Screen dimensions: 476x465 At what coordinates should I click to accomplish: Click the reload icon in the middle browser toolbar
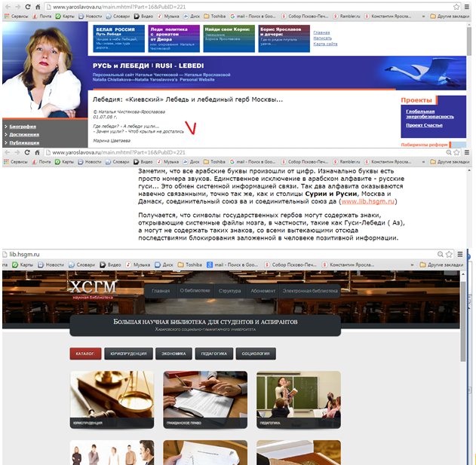[27, 152]
